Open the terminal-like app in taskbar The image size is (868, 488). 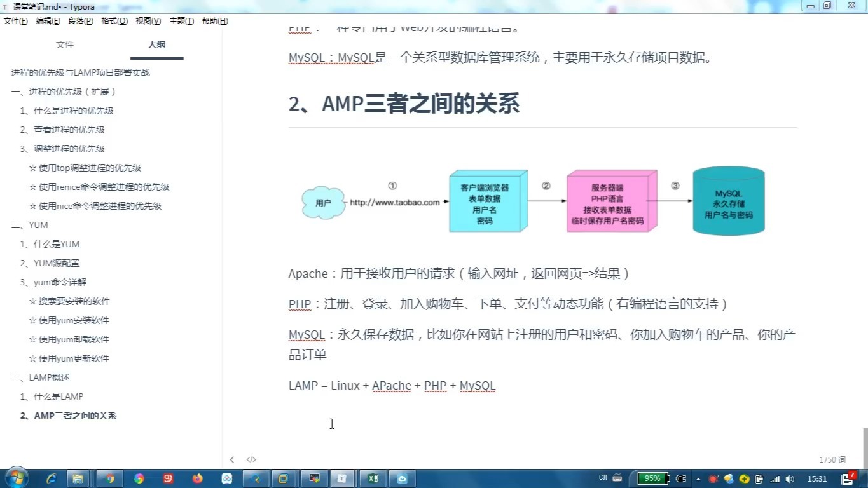pyautogui.click(x=314, y=478)
